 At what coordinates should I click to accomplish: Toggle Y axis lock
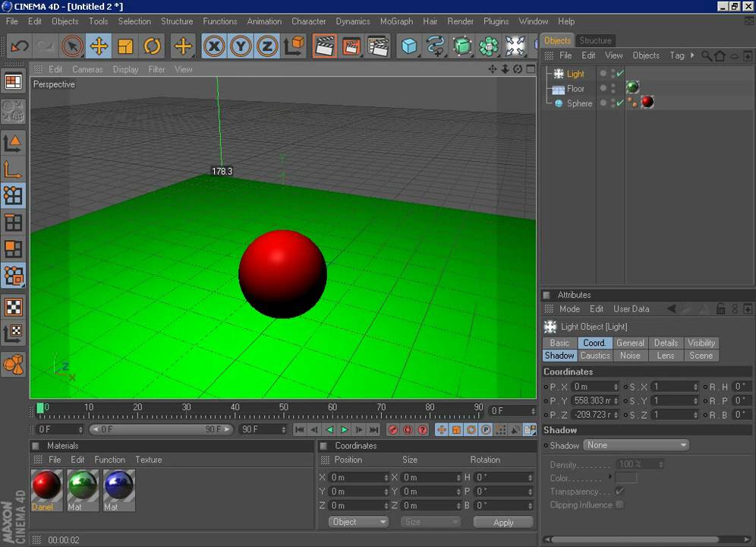[241, 46]
